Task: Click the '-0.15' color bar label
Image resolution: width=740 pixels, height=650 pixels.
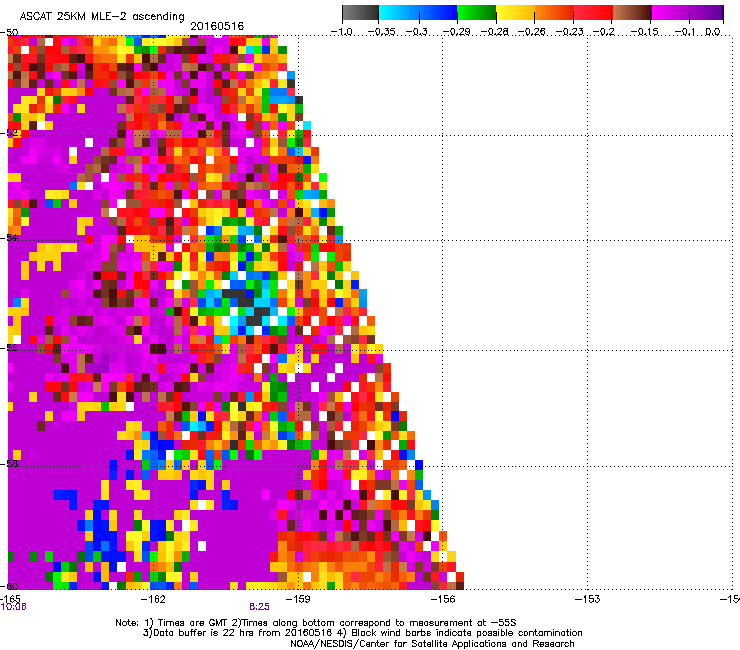Action: tap(644, 32)
